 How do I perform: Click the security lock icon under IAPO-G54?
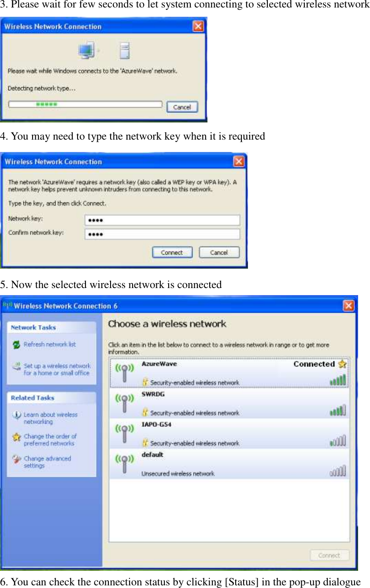point(145,443)
